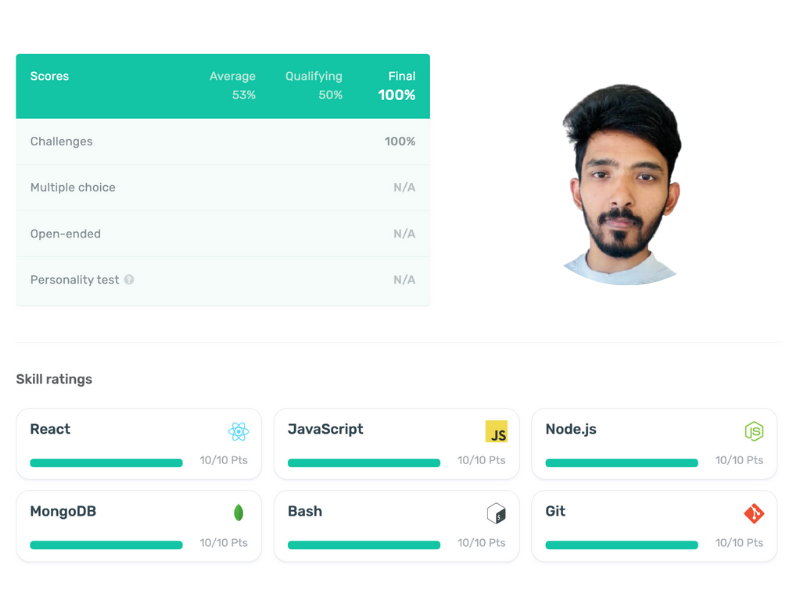Click the Scores header label

[49, 76]
